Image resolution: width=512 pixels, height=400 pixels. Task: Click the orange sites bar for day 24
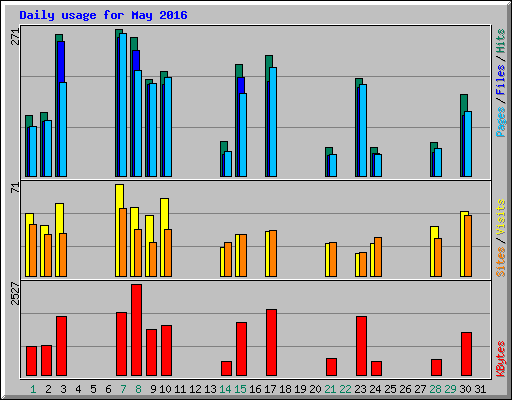point(378,257)
